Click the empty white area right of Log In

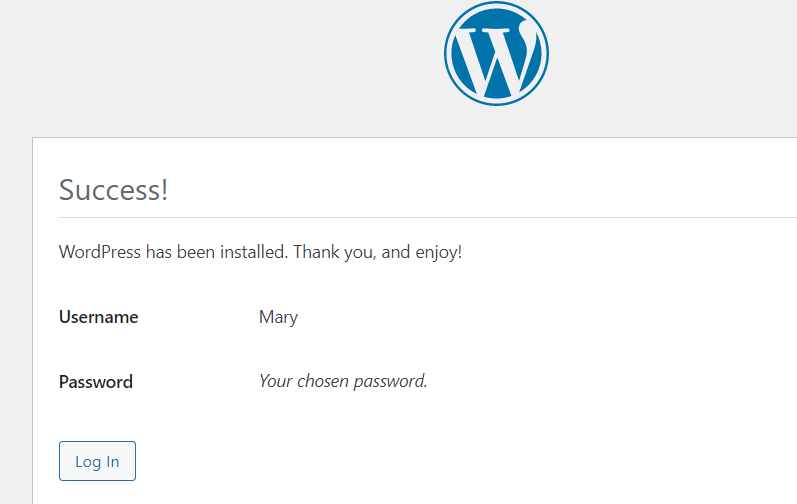tap(450, 461)
